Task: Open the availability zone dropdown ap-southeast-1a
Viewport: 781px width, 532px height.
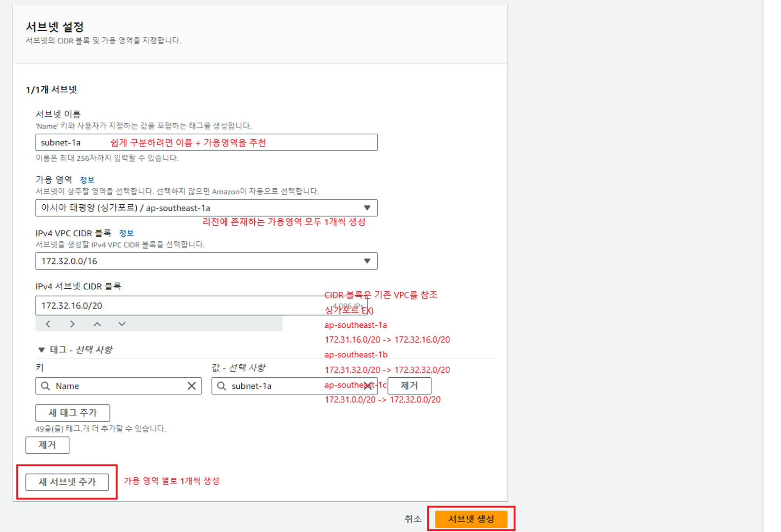Action: 206,208
